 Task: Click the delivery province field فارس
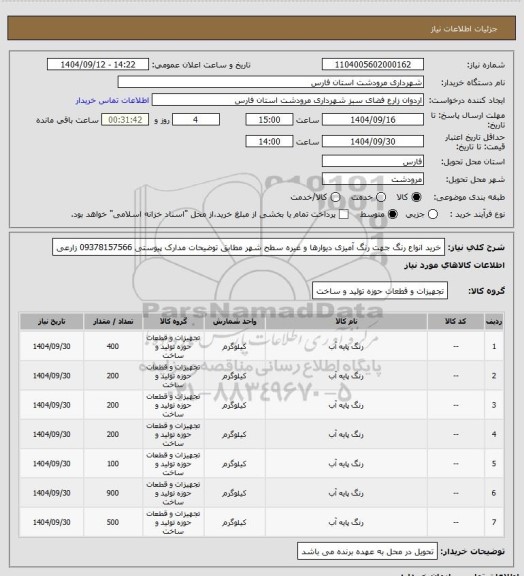pos(373,161)
